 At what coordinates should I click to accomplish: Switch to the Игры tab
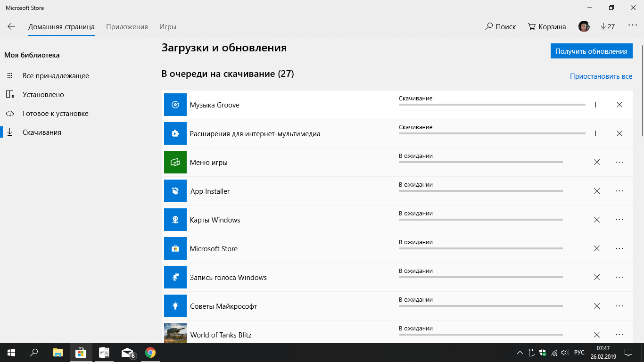click(168, 27)
